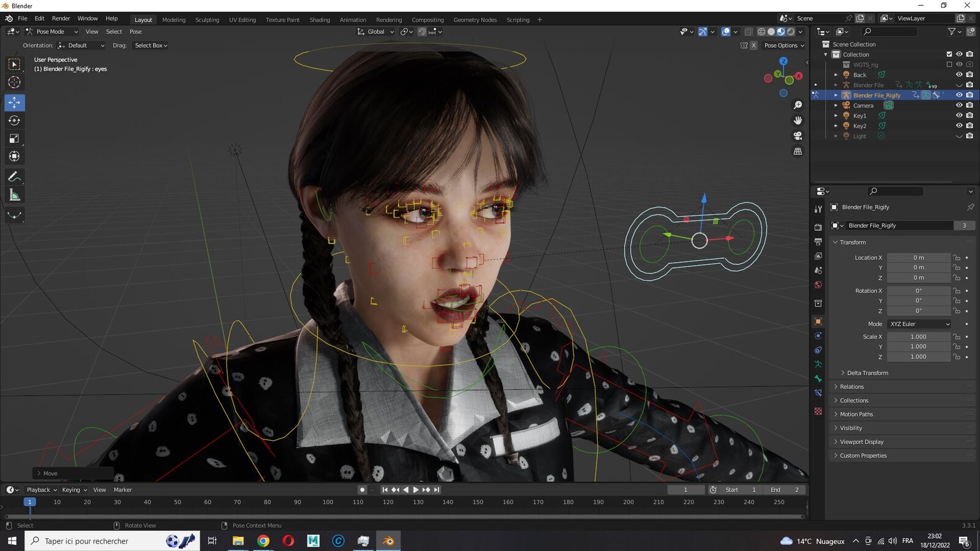Switch to the Shading workspace tab
Viewport: 980px width, 551px height.
[319, 20]
